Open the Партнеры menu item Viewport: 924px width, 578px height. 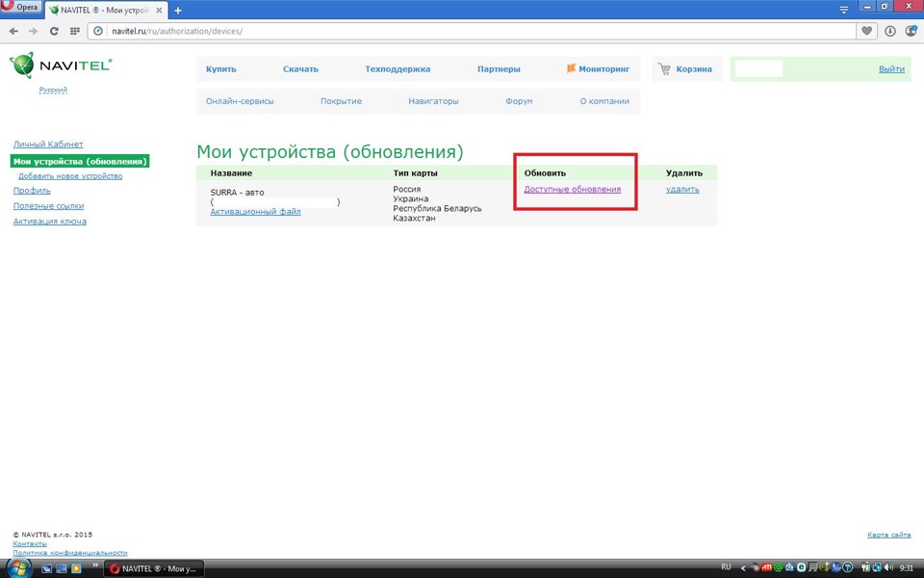click(x=499, y=69)
